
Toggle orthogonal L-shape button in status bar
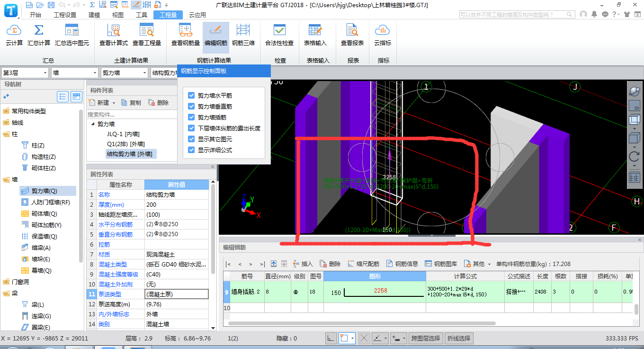click(x=331, y=338)
